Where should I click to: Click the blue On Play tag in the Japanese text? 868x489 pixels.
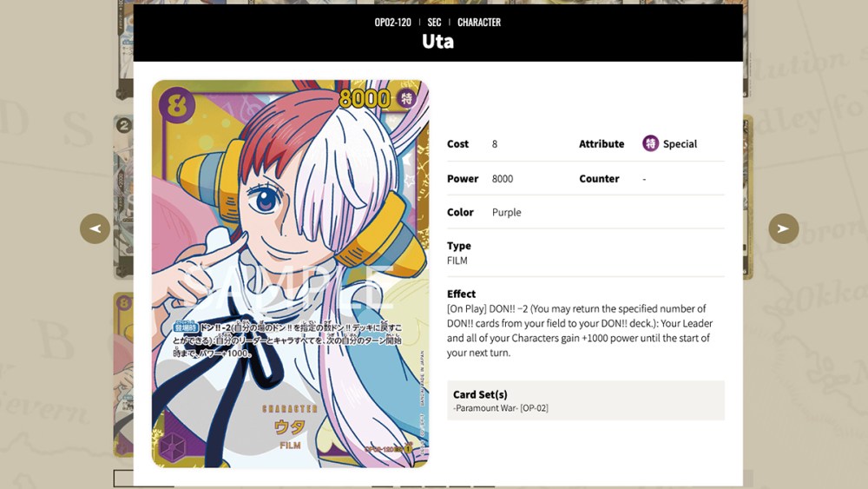(x=186, y=328)
